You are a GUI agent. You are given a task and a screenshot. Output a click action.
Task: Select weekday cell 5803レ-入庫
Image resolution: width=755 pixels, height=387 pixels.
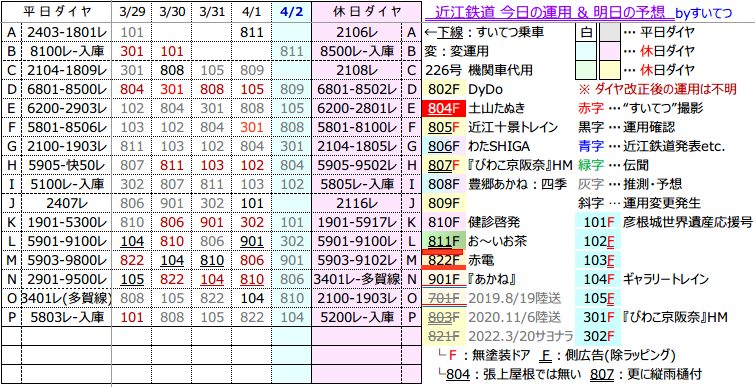click(67, 318)
